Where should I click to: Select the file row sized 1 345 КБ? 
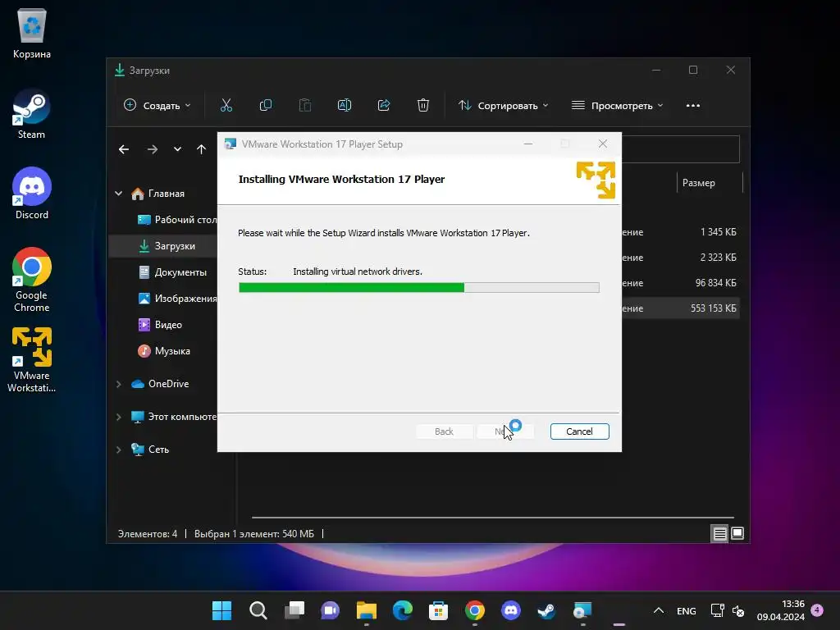coord(680,232)
